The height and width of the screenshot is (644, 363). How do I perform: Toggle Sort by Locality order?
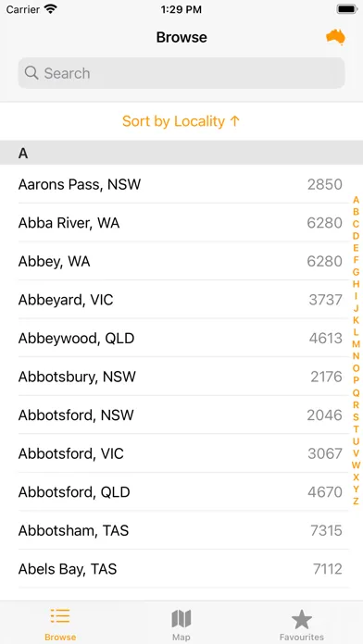(x=181, y=121)
